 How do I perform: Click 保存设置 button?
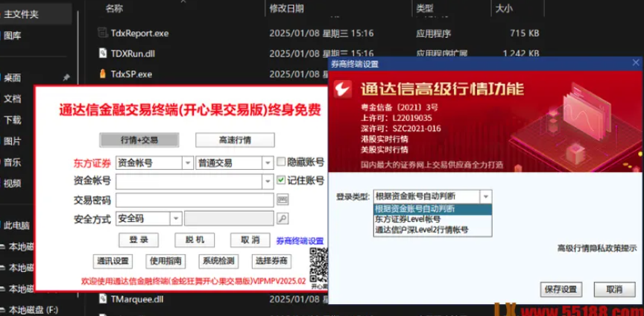pos(561,289)
